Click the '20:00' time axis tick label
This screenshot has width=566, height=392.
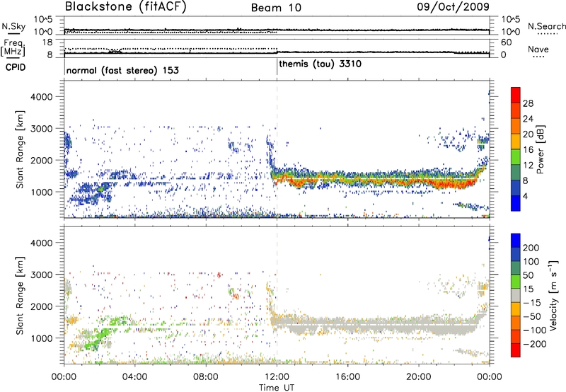click(419, 377)
